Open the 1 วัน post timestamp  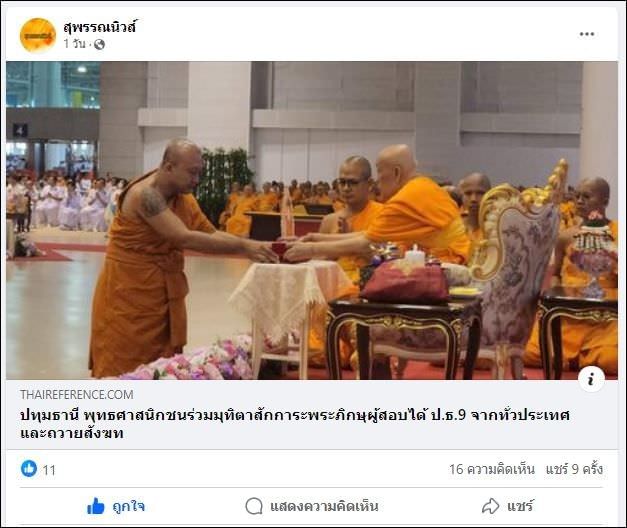pyautogui.click(x=74, y=44)
